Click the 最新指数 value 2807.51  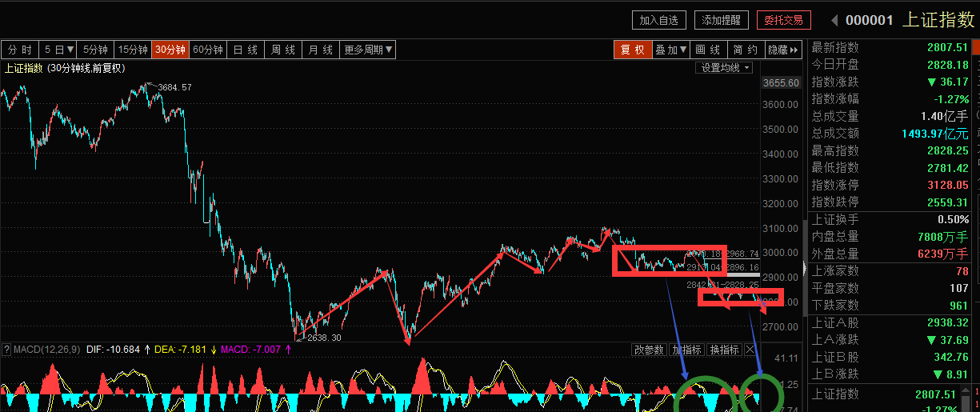tap(948, 48)
